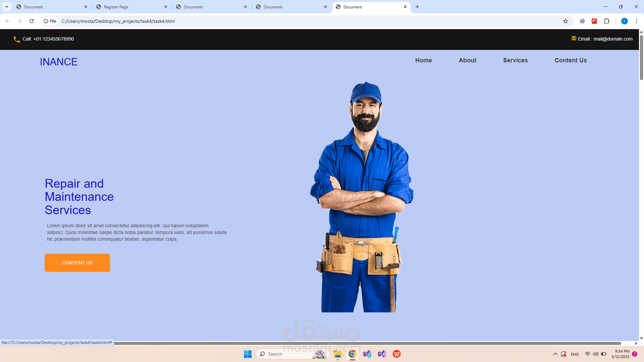644x362 pixels.
Task: Click the INANCE logo link
Action: [x=59, y=62]
